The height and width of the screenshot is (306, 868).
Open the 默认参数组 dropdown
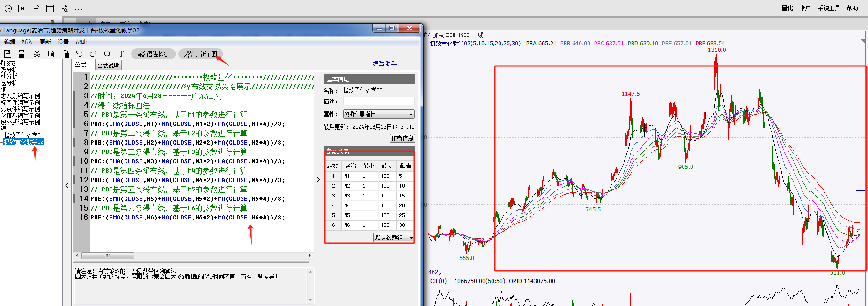click(393, 238)
